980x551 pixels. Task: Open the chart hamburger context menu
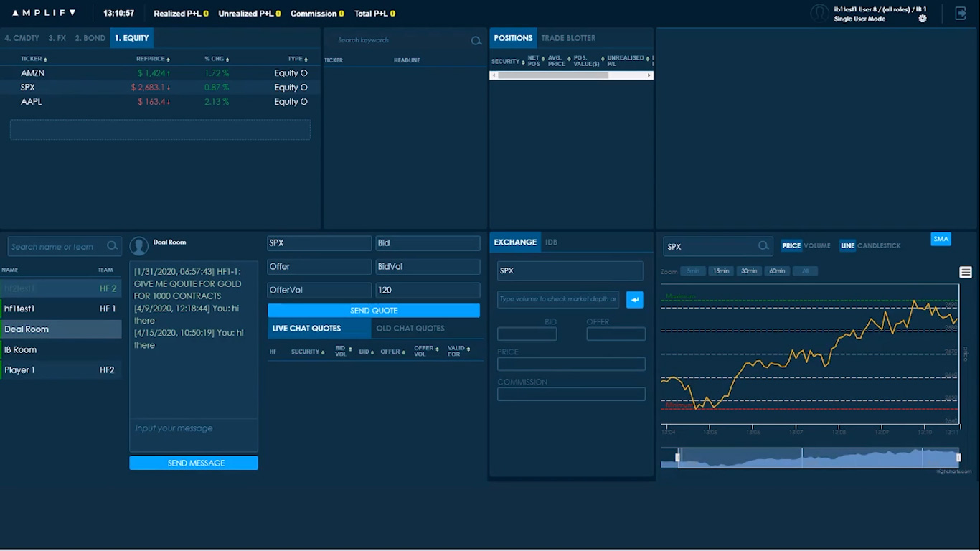966,272
